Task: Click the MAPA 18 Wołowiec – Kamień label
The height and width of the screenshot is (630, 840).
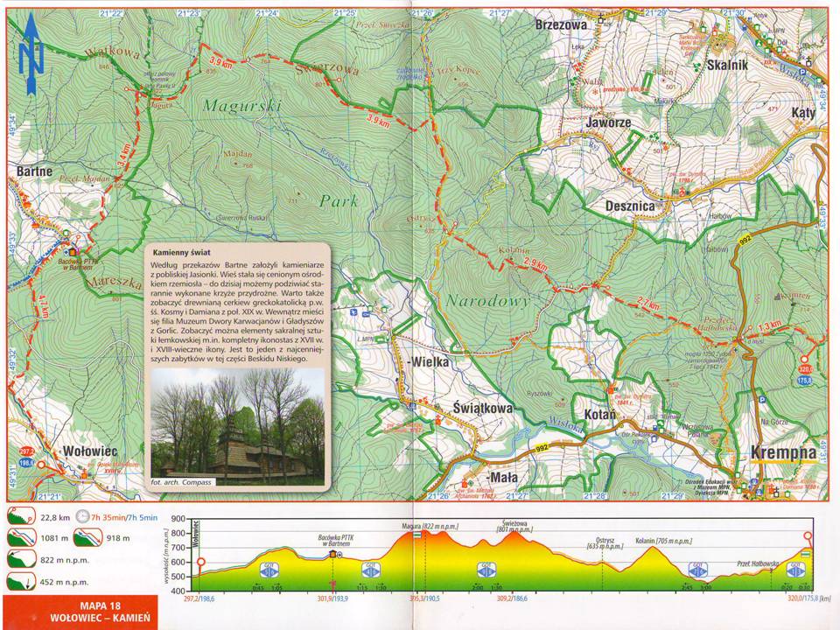Action: click(80, 612)
